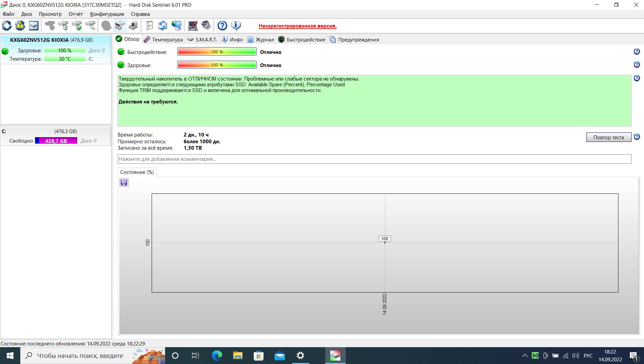Open Task View from the taskbar
644x364 pixels.
pos(195,356)
